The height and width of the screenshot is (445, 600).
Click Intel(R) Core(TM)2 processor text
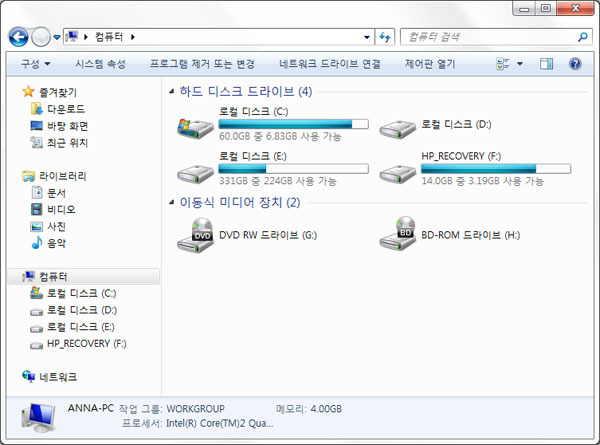point(220,424)
